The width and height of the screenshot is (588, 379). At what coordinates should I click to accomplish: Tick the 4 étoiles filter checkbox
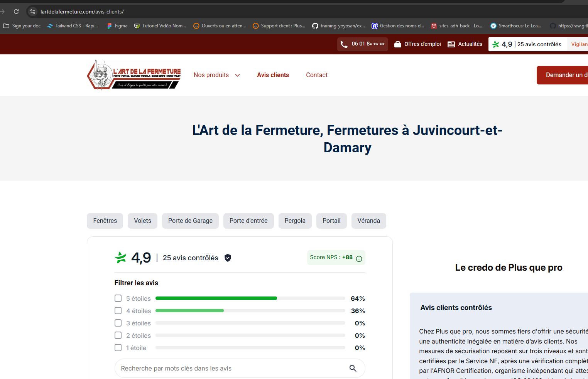point(118,311)
